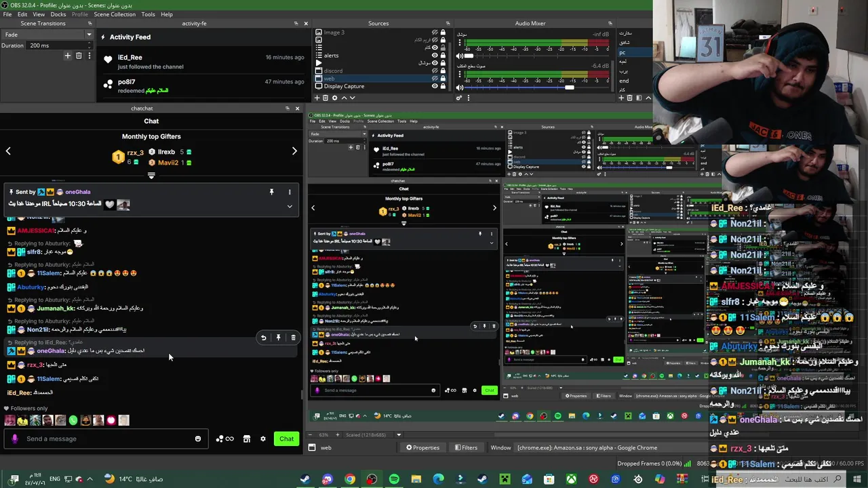Open the Fade transition dropdown

[47, 35]
